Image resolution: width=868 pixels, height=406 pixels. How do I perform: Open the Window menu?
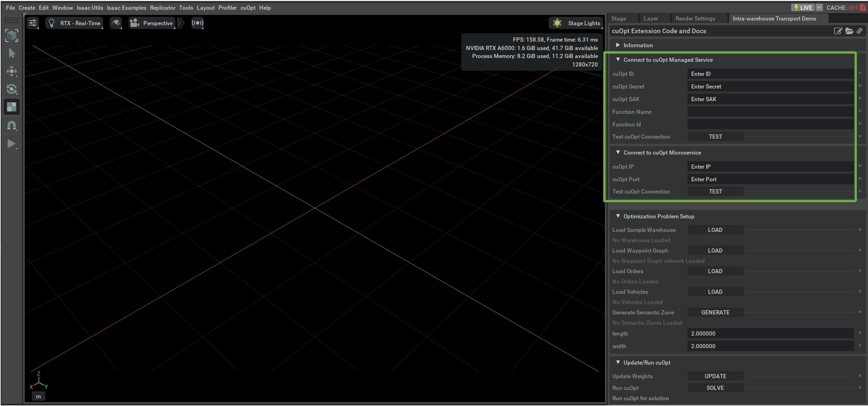pyautogui.click(x=62, y=7)
